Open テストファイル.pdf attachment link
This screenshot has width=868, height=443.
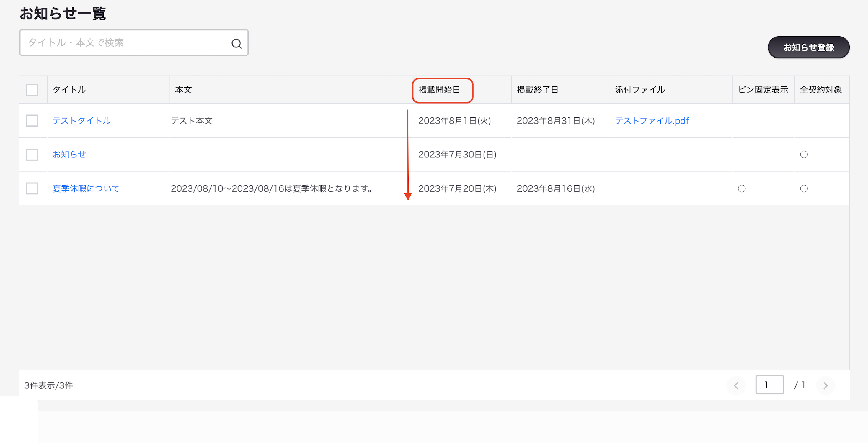click(x=652, y=121)
